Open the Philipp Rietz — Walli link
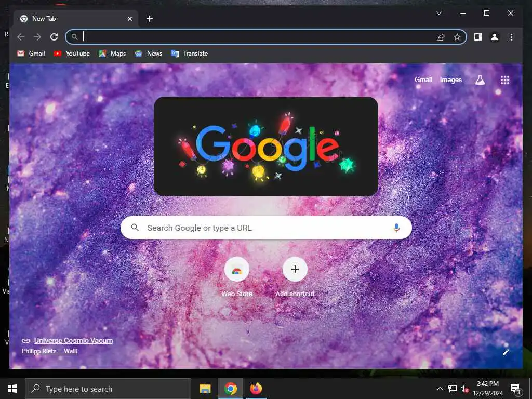Image resolution: width=532 pixels, height=399 pixels. coord(49,351)
